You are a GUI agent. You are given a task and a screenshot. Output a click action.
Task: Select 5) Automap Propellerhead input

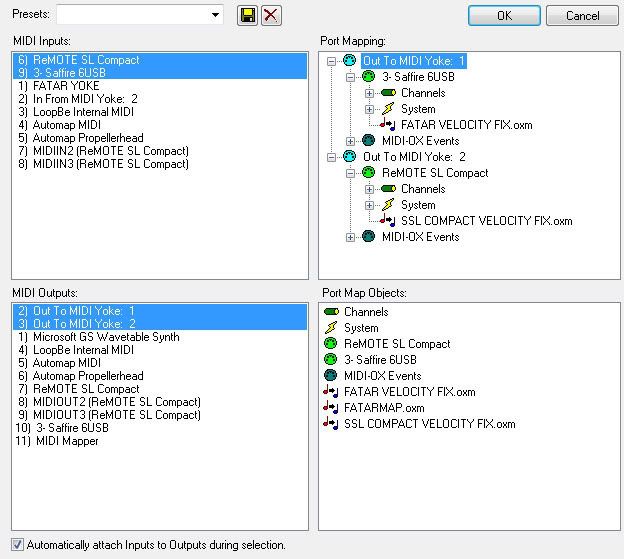(160, 138)
